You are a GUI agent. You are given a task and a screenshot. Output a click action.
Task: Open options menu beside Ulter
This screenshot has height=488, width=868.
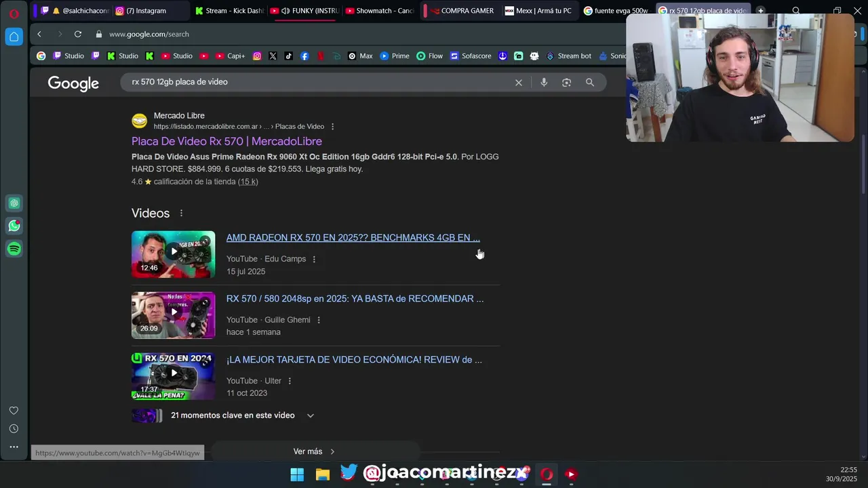(x=290, y=381)
